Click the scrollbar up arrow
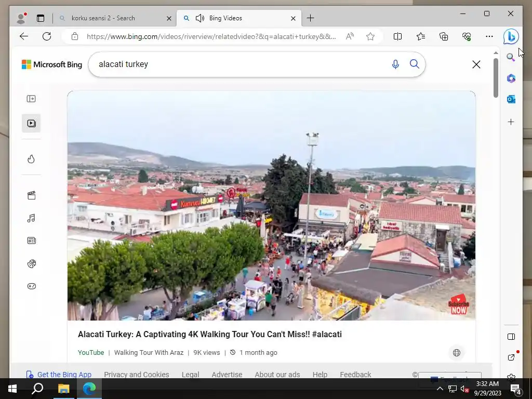Viewport: 532px width, 399px height. coord(496,53)
